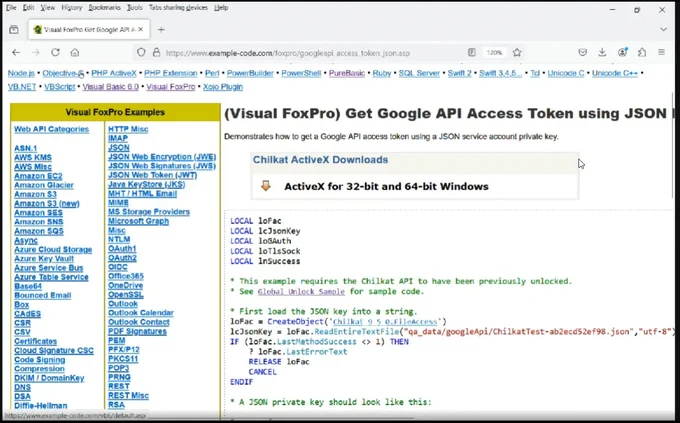The height and width of the screenshot is (423, 680).
Task: Open the list all tabs chevron
Action: tap(664, 30)
